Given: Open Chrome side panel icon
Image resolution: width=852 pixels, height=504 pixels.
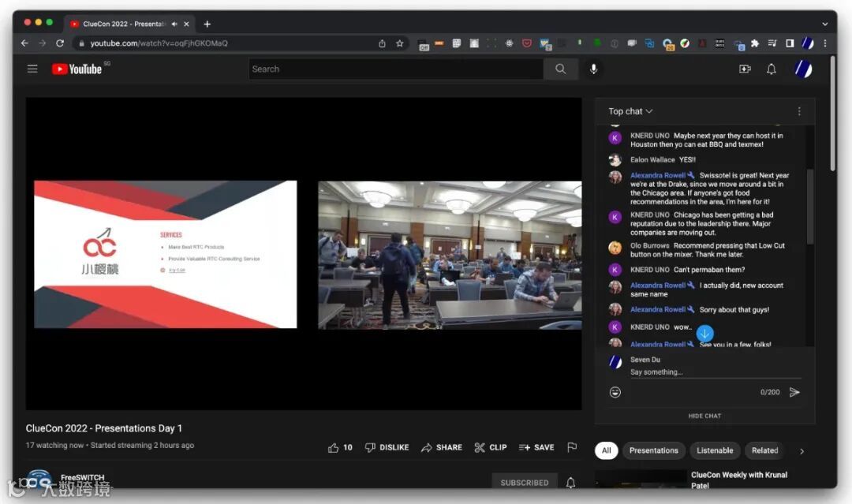Looking at the screenshot, I should pos(790,43).
